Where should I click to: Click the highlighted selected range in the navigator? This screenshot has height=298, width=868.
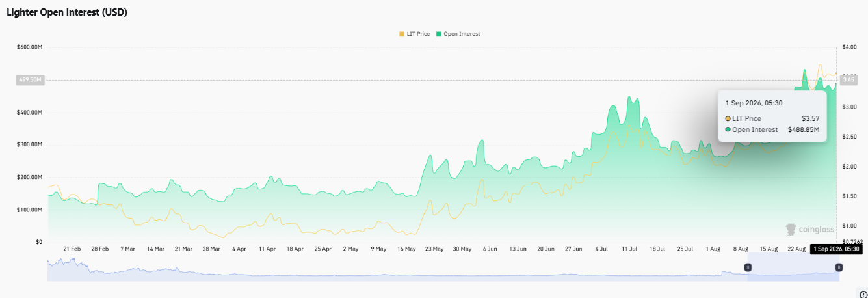coord(793,267)
